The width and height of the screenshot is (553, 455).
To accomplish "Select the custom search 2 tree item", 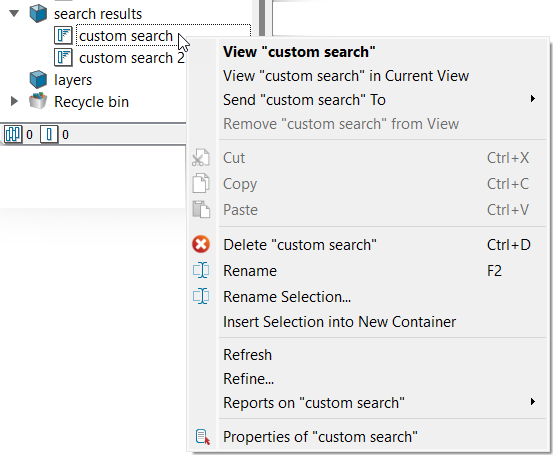I will (132, 58).
